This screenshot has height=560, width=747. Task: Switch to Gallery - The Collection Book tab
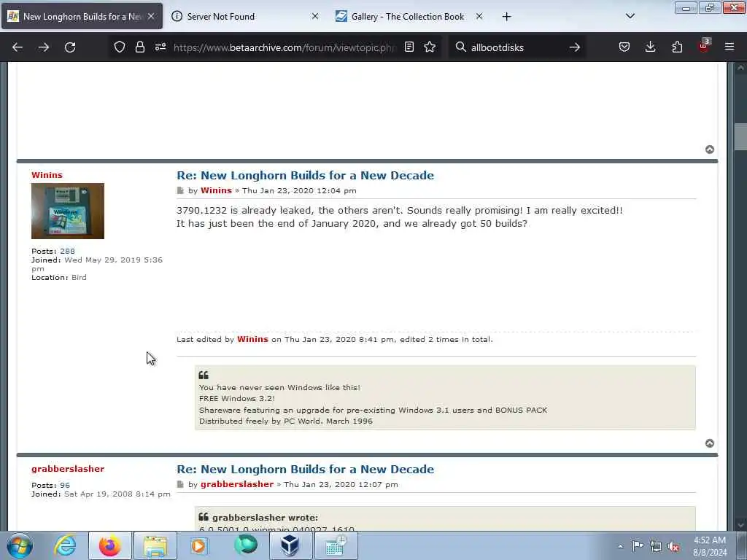point(408,17)
